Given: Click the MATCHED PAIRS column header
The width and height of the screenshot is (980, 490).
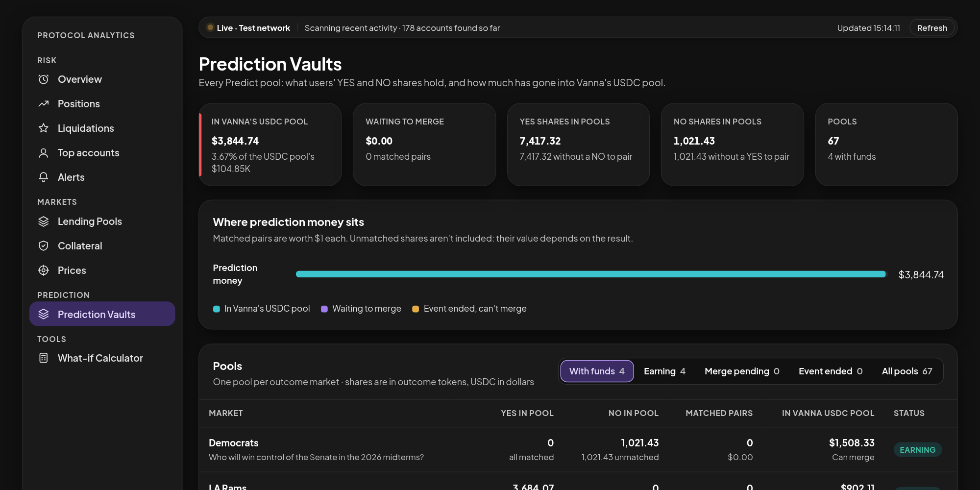Looking at the screenshot, I should click(x=719, y=413).
